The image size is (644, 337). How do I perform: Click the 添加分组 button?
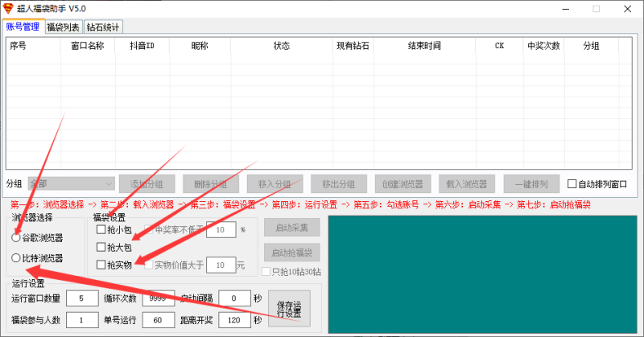147,184
